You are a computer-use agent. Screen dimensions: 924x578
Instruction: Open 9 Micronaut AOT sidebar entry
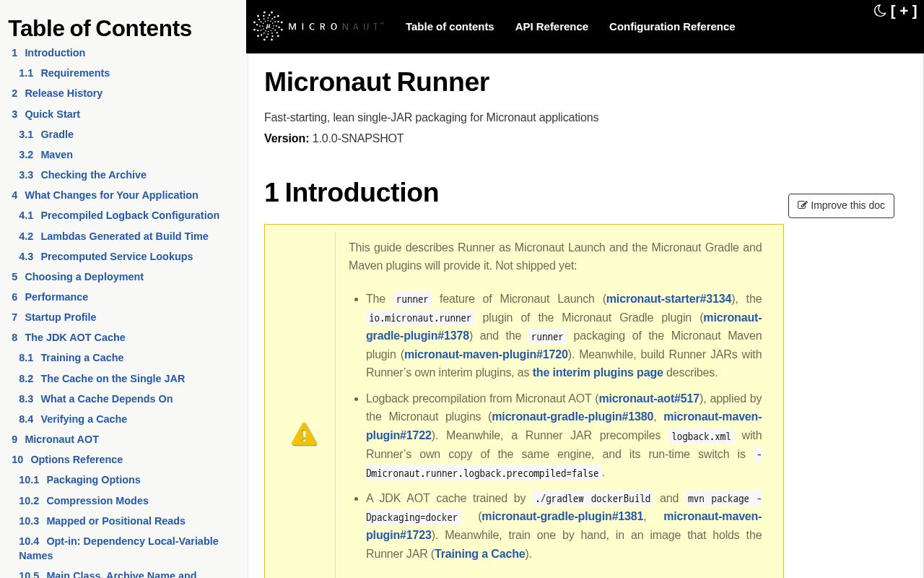[x=55, y=439]
